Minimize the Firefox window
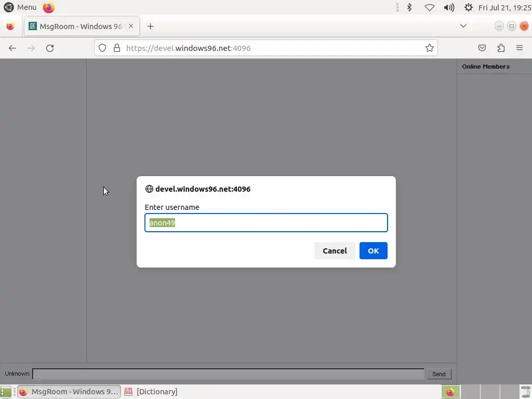 point(499,26)
